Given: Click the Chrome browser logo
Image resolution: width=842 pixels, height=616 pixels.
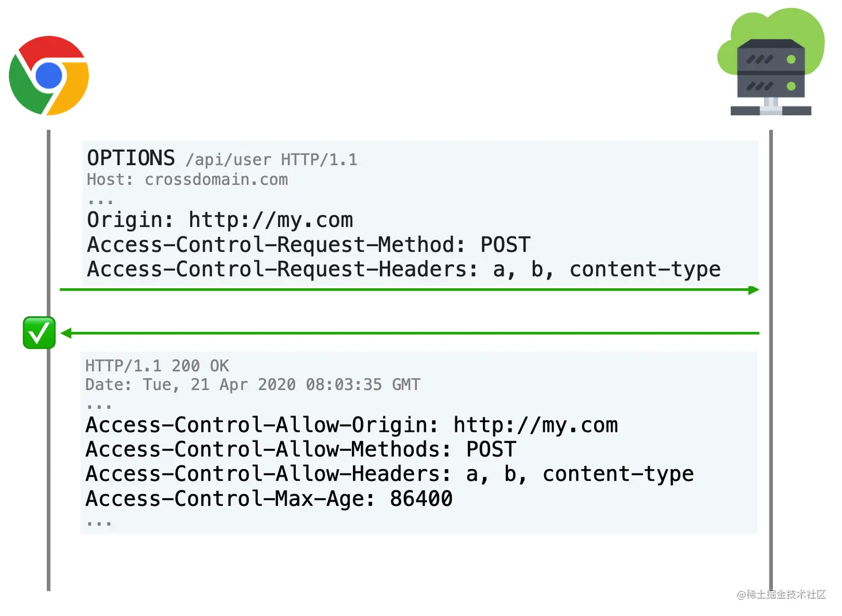Looking at the screenshot, I should (x=49, y=76).
